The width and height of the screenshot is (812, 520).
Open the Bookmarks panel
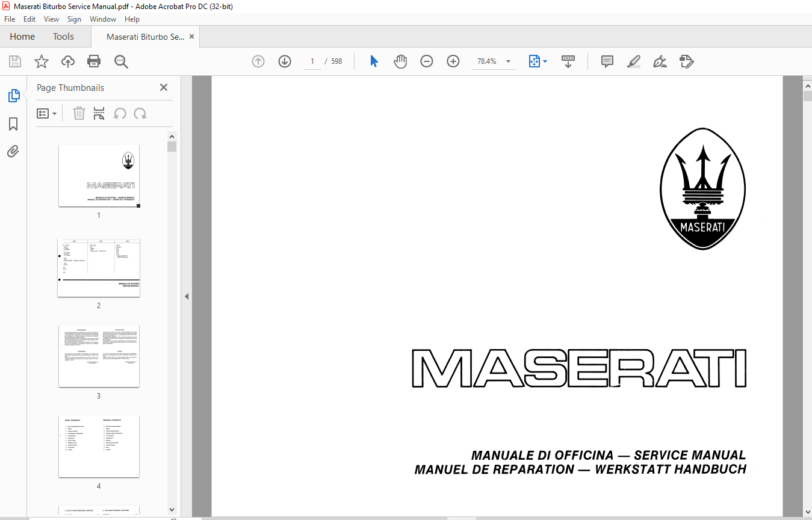tap(13, 124)
